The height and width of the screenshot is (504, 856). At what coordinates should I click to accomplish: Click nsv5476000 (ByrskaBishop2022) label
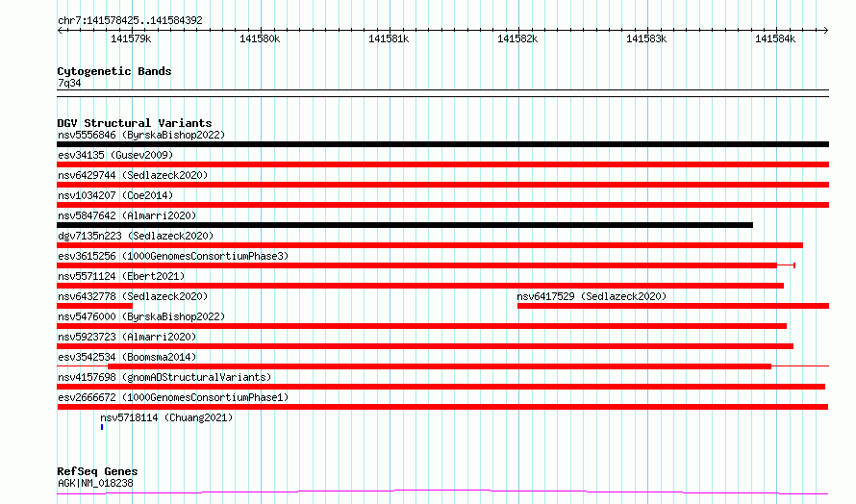pos(141,316)
